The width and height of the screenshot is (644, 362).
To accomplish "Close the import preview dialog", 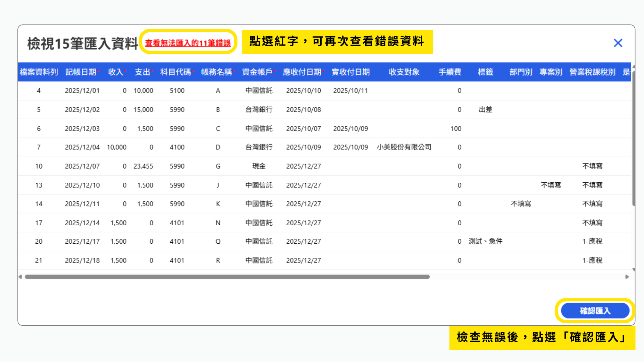I will (618, 43).
